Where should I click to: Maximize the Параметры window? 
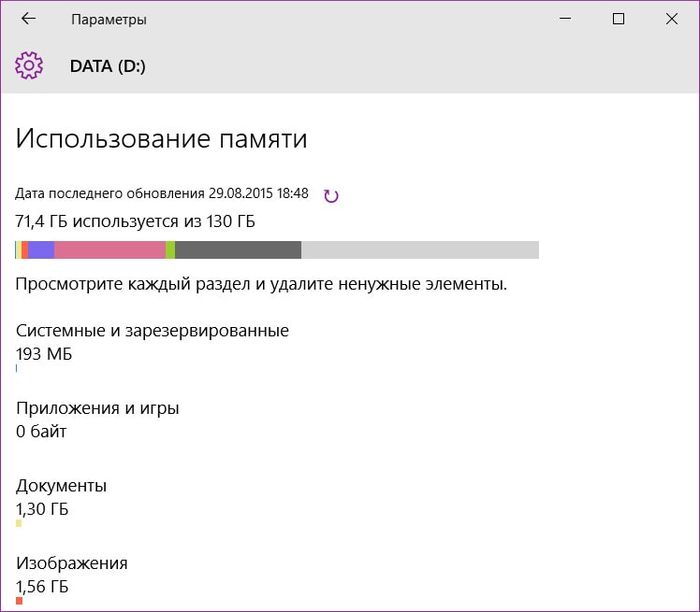tap(618, 19)
